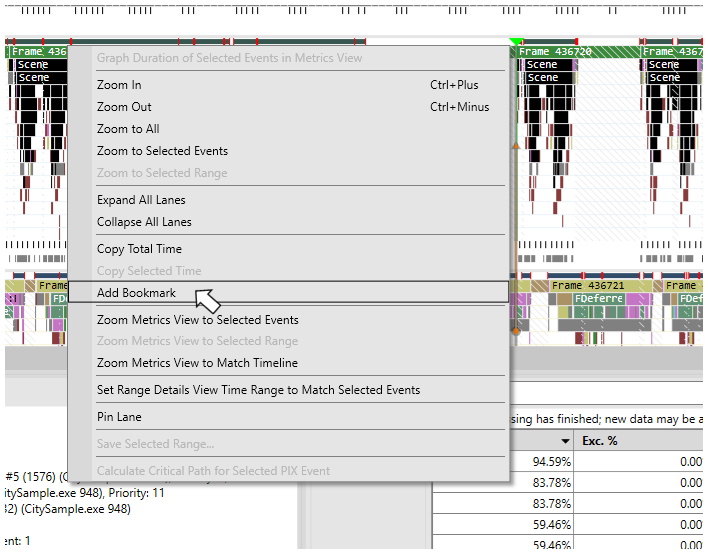
Task: Click the Frame 436720 event bar
Action: (x=577, y=52)
